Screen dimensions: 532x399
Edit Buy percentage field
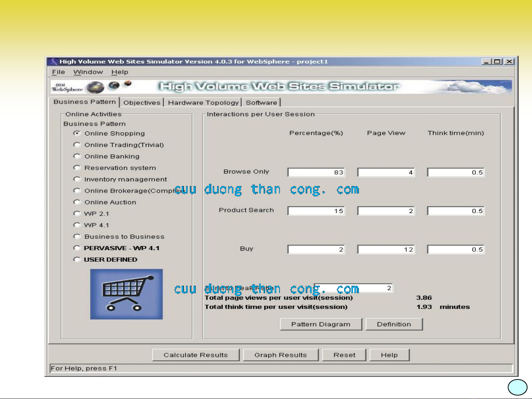[x=316, y=250]
